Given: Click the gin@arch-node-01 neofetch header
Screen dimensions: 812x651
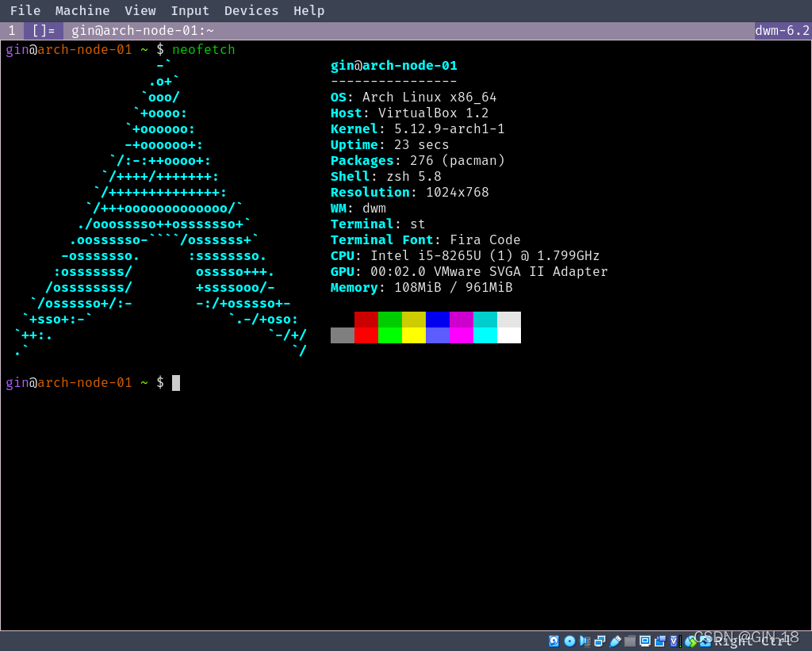Looking at the screenshot, I should 393,66.
